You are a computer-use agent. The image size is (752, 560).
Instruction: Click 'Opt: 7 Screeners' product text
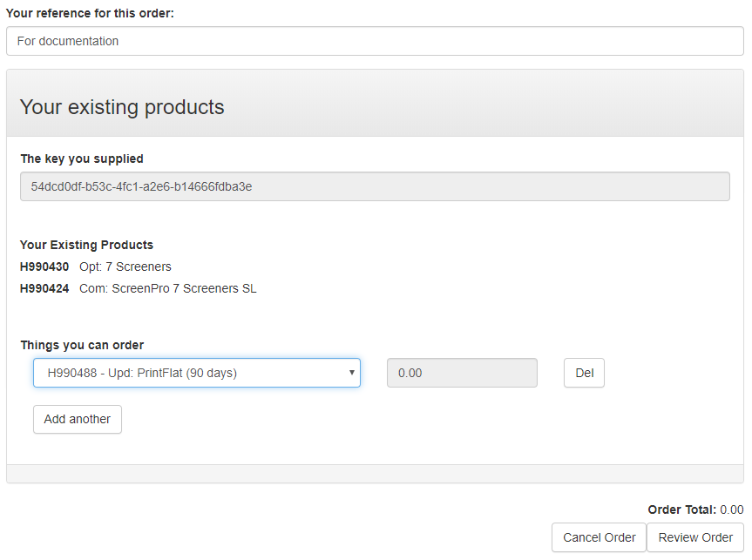click(x=125, y=267)
